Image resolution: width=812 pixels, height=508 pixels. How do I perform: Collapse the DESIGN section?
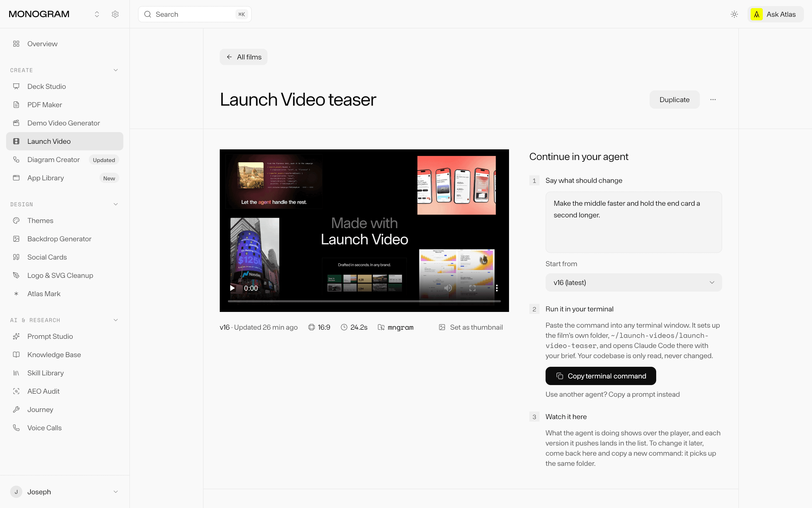click(x=116, y=204)
